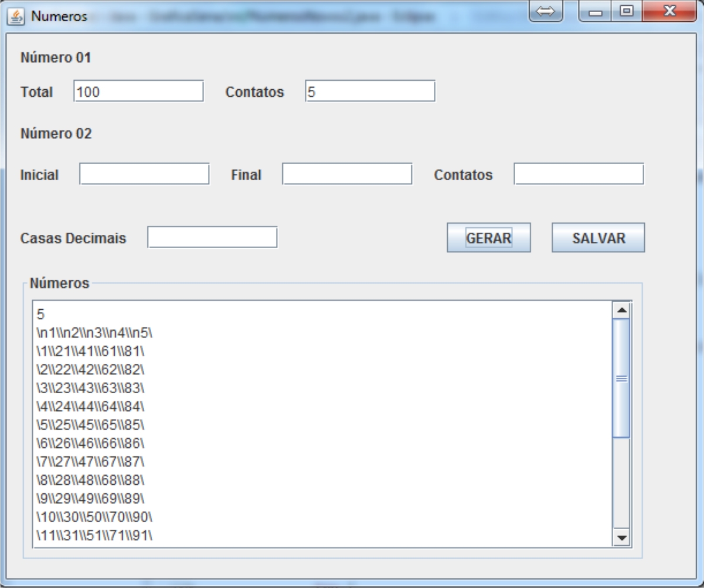This screenshot has width=704, height=588.
Task: Click the 'Final' label
Action: pos(246,175)
